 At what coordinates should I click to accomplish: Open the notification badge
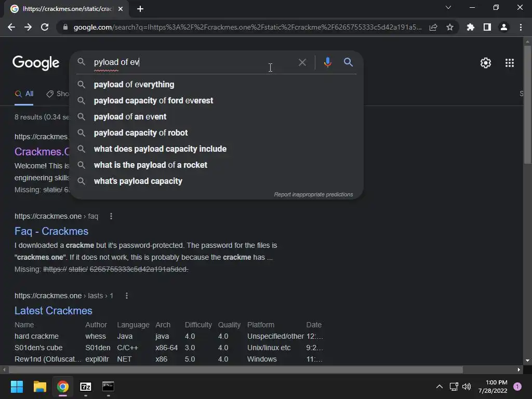(x=517, y=387)
